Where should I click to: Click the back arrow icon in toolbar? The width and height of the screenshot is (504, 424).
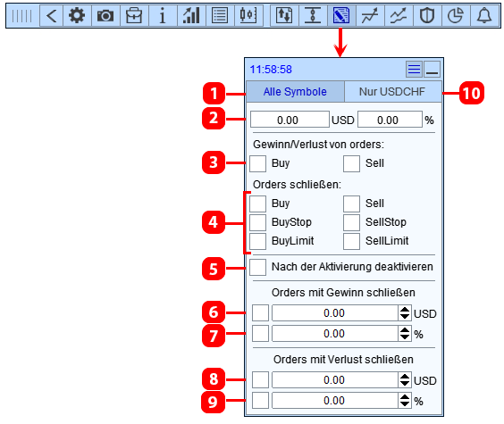pyautogui.click(x=52, y=15)
